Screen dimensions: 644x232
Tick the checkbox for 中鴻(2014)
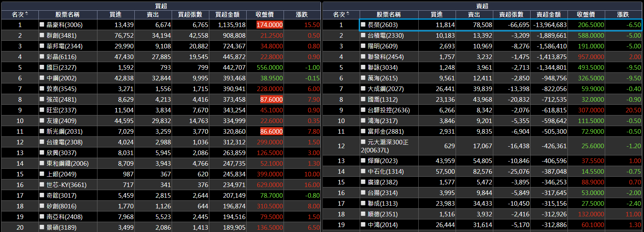[x=363, y=224]
